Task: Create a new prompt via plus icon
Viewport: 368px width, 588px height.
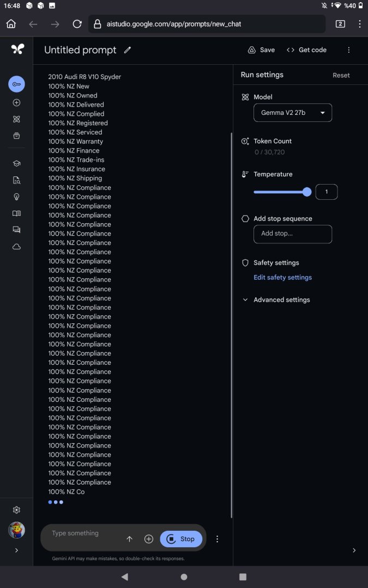Action: click(x=16, y=103)
